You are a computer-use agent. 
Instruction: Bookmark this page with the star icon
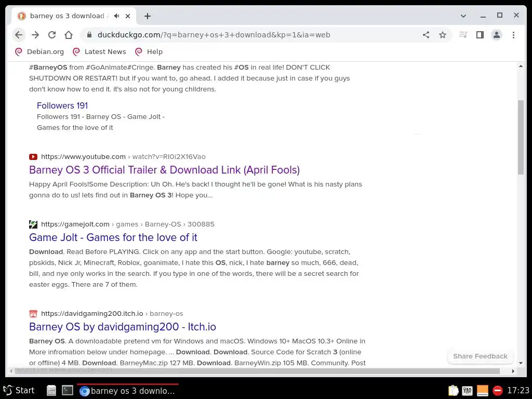pyautogui.click(x=443, y=35)
